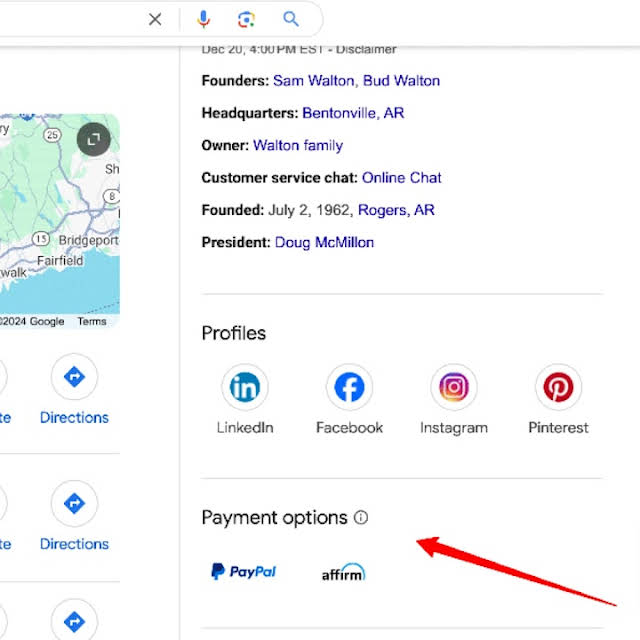640x640 pixels.
Task: Click the PayPal logo
Action: click(244, 571)
